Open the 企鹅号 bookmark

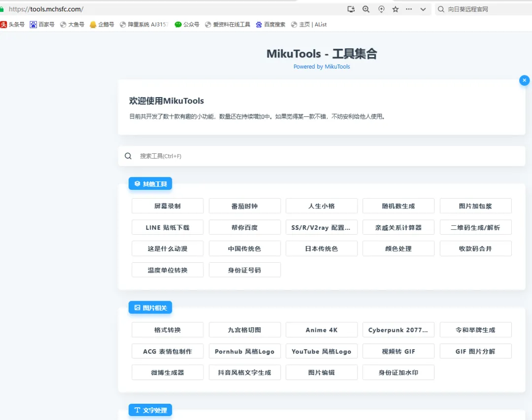coord(102,25)
